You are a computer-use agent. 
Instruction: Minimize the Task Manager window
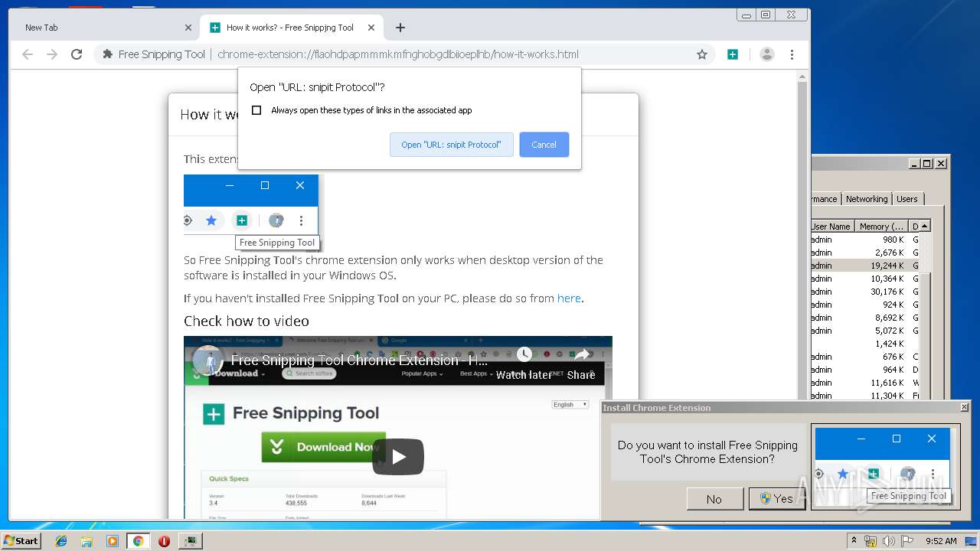pos(914,163)
